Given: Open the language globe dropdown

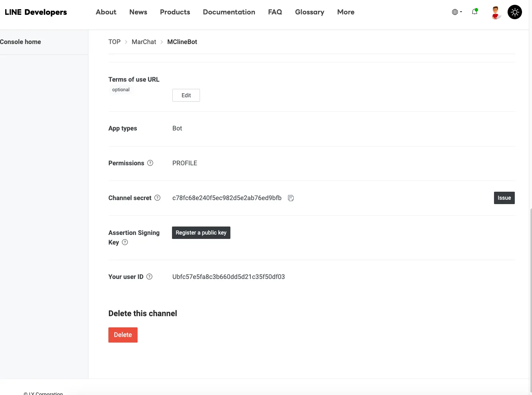Looking at the screenshot, I should 457,12.
